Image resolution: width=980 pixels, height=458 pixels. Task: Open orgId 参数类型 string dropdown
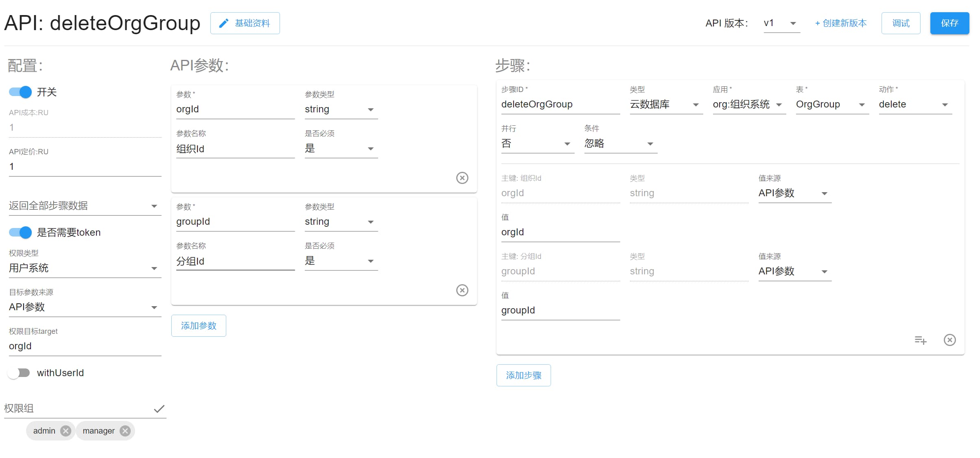(x=341, y=109)
